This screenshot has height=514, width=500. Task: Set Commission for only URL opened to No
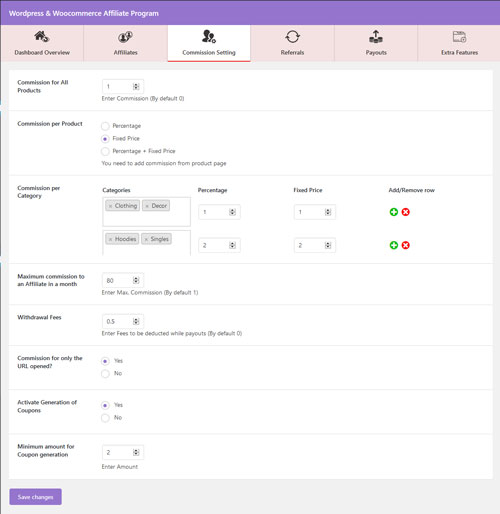(105, 374)
